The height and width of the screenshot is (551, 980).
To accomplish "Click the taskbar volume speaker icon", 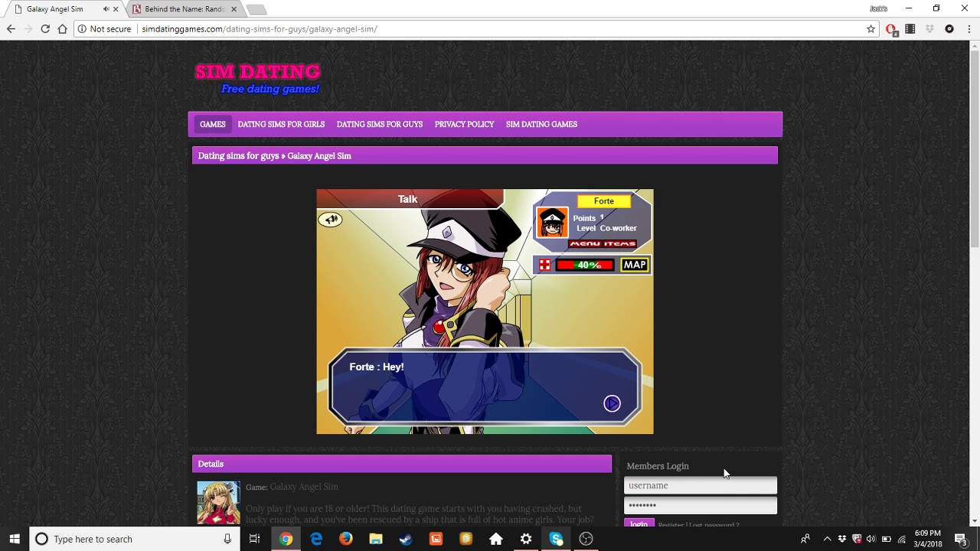I will click(x=871, y=539).
